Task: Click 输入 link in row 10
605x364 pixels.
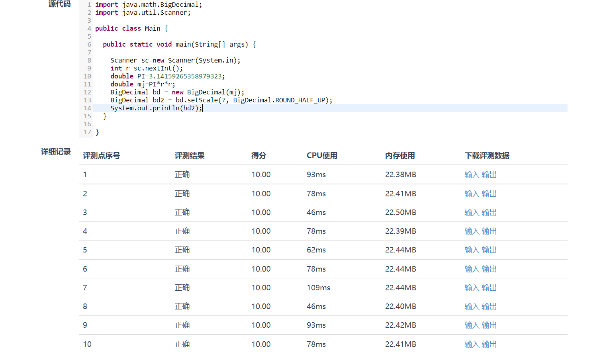Action: tap(472, 344)
